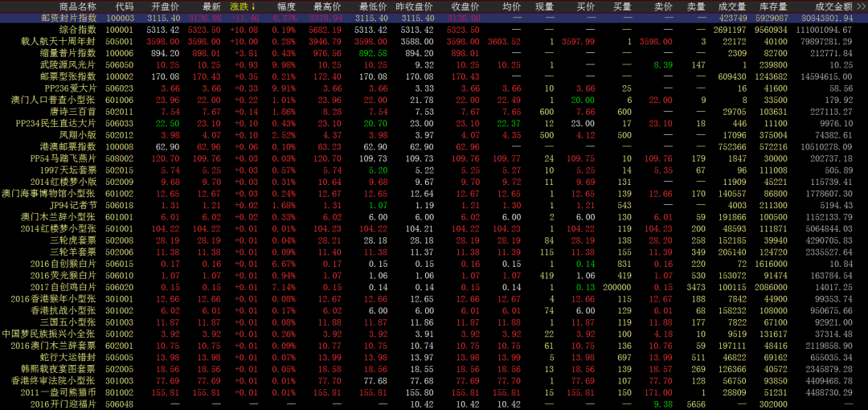
Task: Select 澳门海事博物馆小型张 row
Action: tap(434, 194)
